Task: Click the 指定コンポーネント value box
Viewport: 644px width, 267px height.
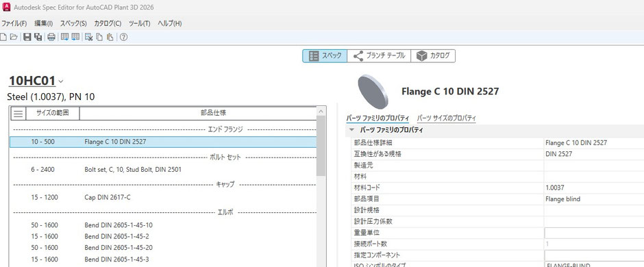Action: [x=594, y=255]
